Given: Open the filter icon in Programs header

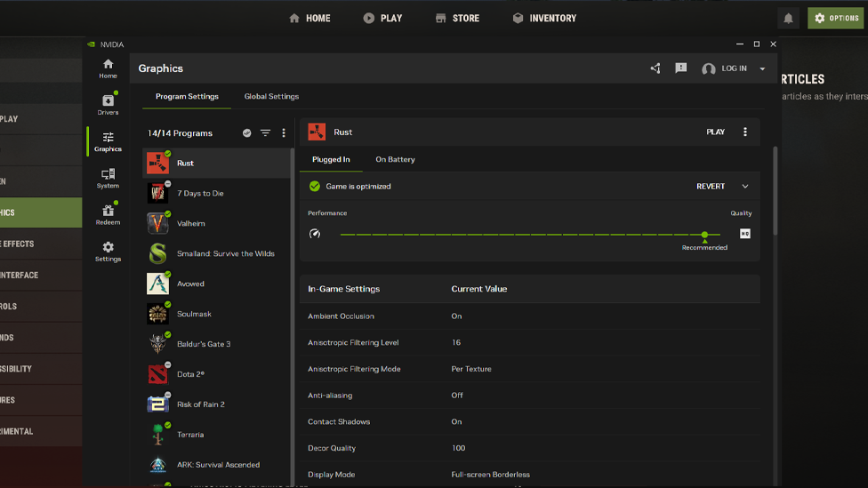Looking at the screenshot, I should (x=266, y=132).
